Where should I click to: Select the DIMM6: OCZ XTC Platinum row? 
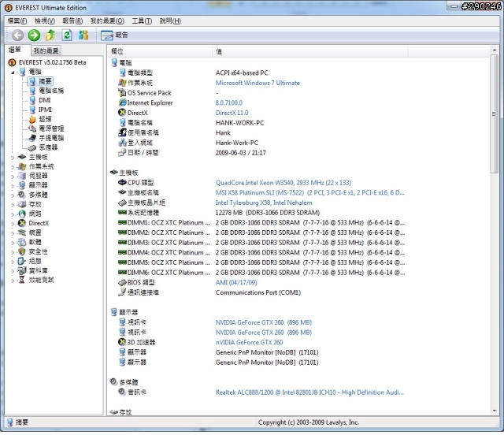[261, 272]
